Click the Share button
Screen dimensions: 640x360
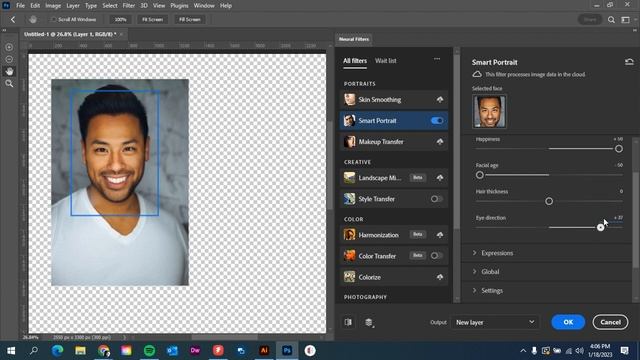pos(589,20)
